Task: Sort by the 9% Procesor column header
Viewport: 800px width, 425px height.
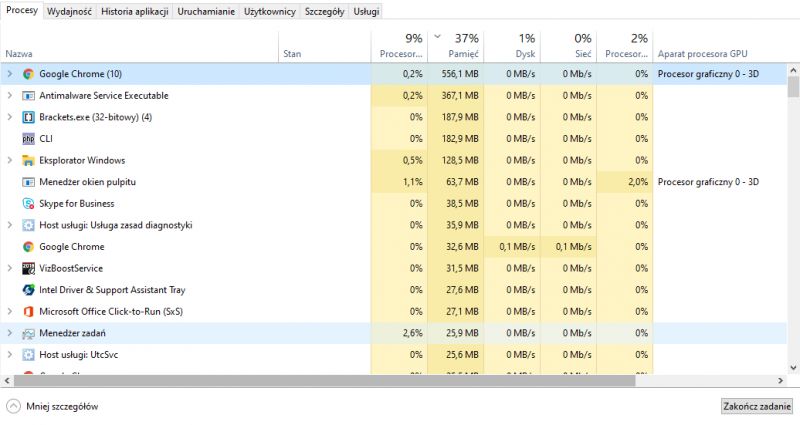Action: (x=399, y=47)
